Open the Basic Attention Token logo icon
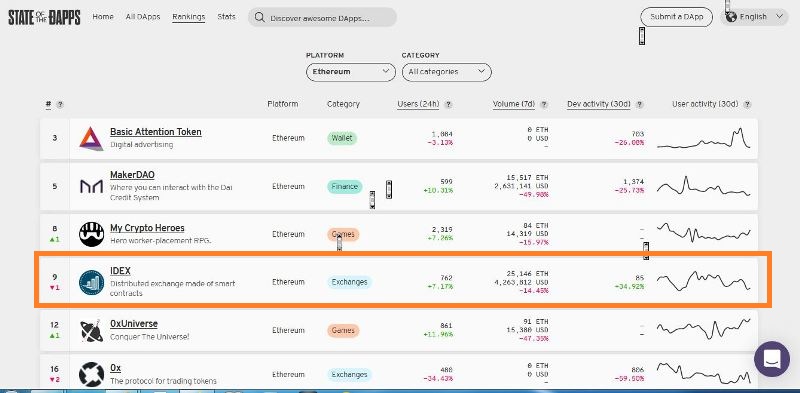The height and width of the screenshot is (393, 800). click(x=91, y=138)
